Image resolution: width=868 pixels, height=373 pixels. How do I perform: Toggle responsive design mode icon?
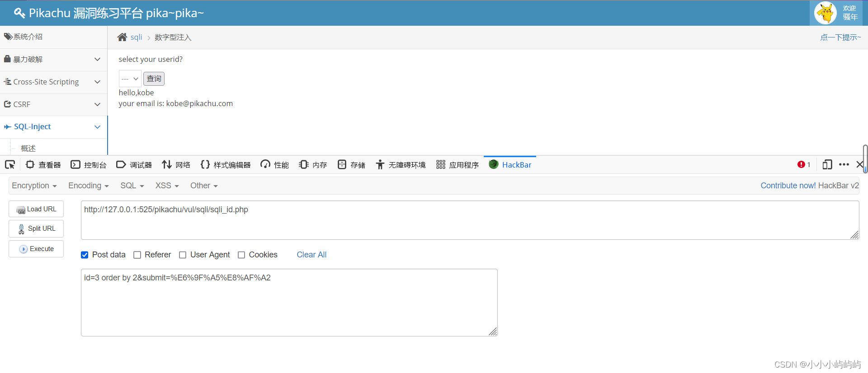click(x=827, y=165)
